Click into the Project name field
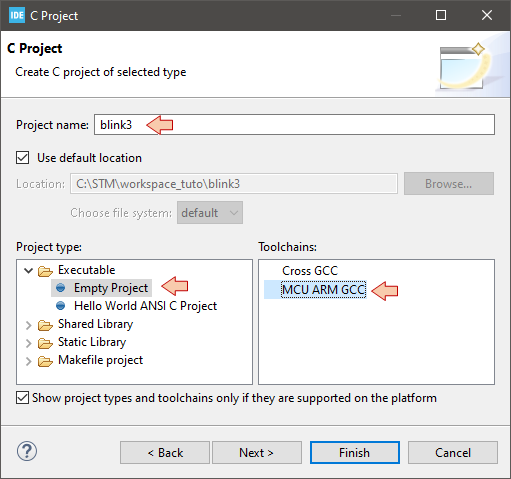The width and height of the screenshot is (511, 479). tap(294, 125)
